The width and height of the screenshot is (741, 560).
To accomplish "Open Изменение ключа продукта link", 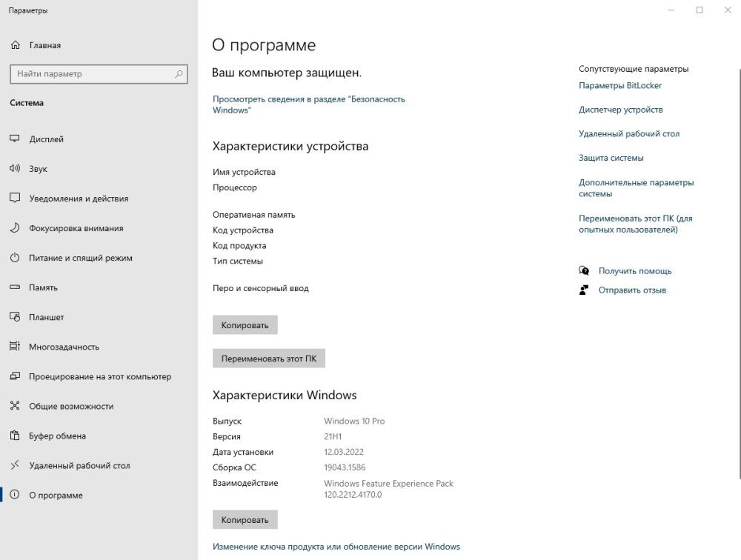I will click(336, 546).
